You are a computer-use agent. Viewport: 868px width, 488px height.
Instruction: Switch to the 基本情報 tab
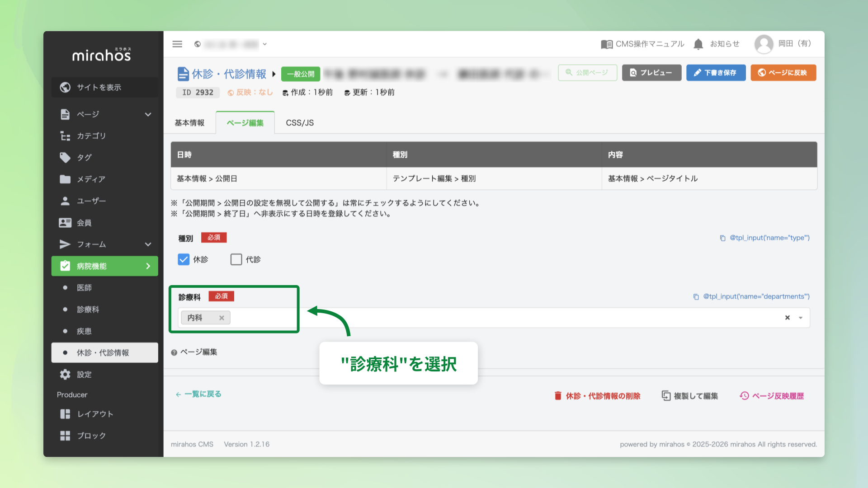pyautogui.click(x=189, y=123)
